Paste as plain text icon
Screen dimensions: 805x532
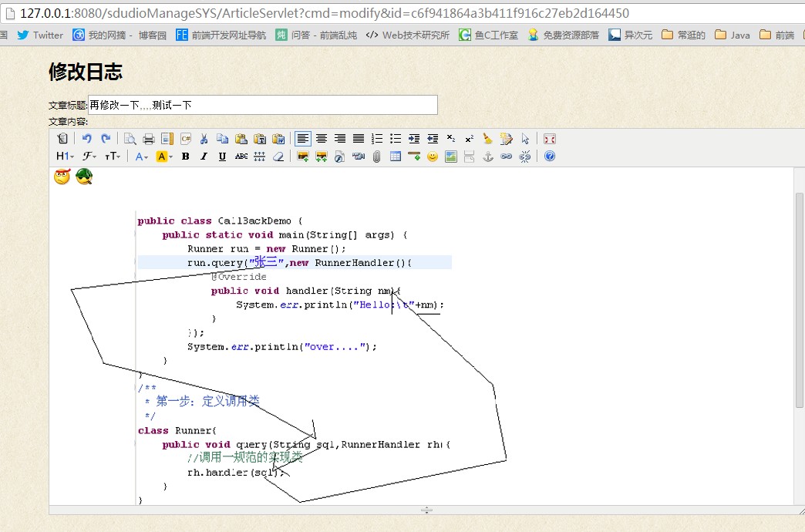point(260,139)
